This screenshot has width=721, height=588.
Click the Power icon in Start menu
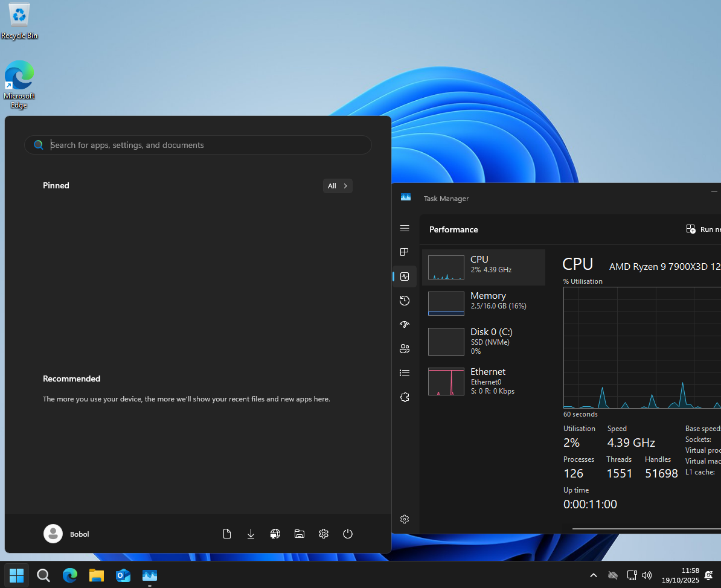[347, 534]
